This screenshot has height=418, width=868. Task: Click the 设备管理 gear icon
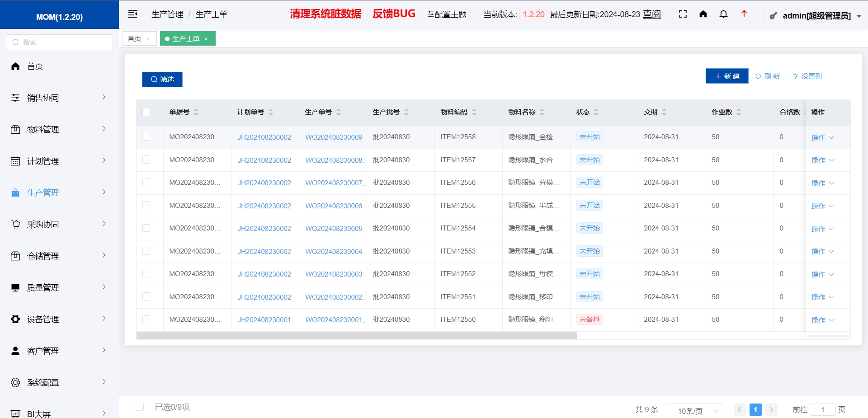(15, 319)
